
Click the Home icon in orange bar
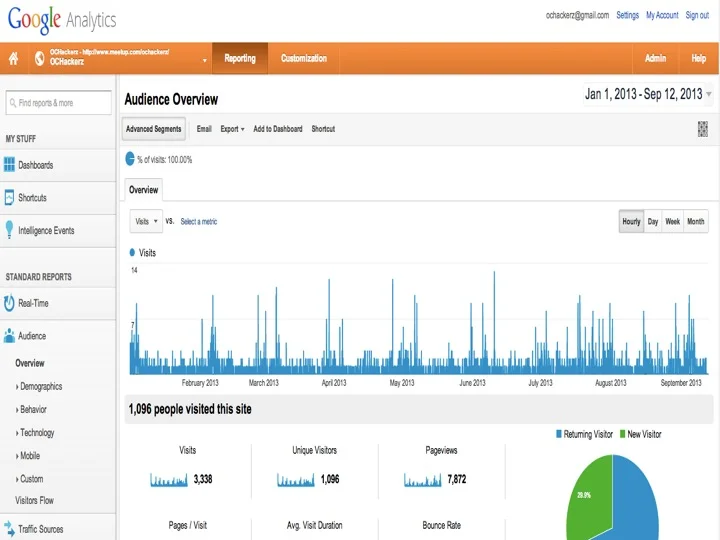pyautogui.click(x=14, y=58)
